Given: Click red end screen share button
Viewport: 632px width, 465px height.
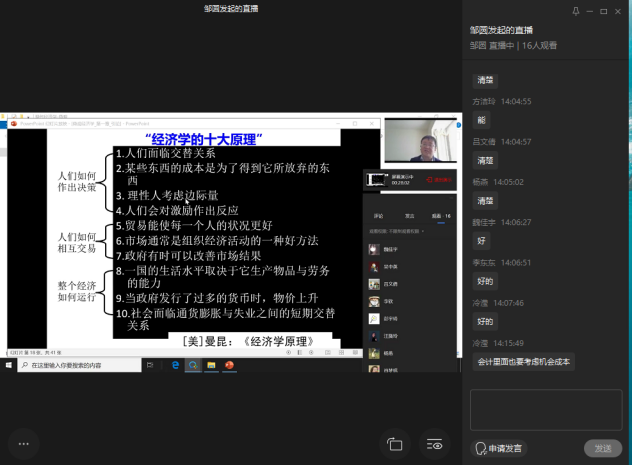Looking at the screenshot, I should (438, 180).
